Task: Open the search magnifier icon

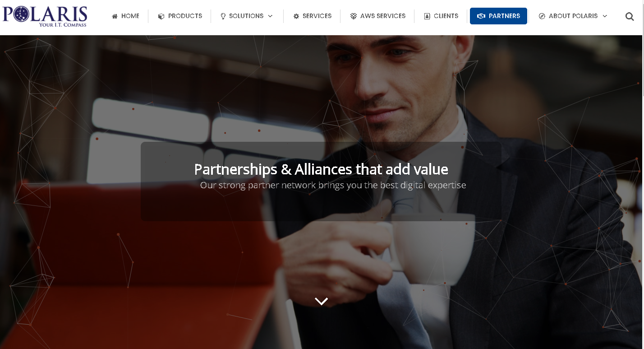Action: coord(630,17)
